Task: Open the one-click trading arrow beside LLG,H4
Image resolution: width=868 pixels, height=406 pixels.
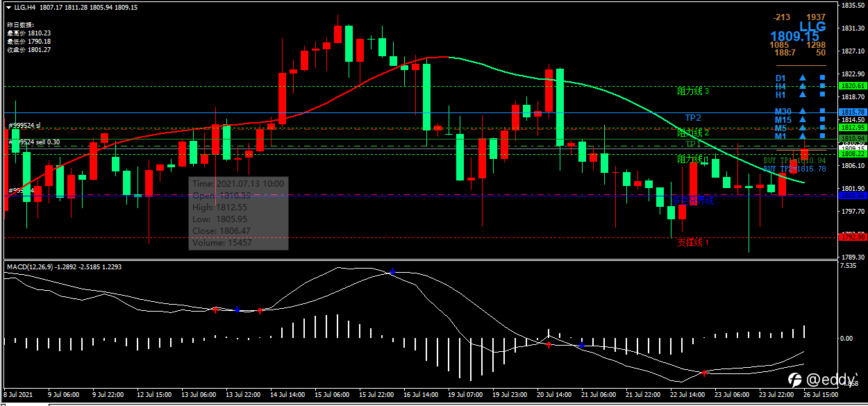Action: coord(8,7)
